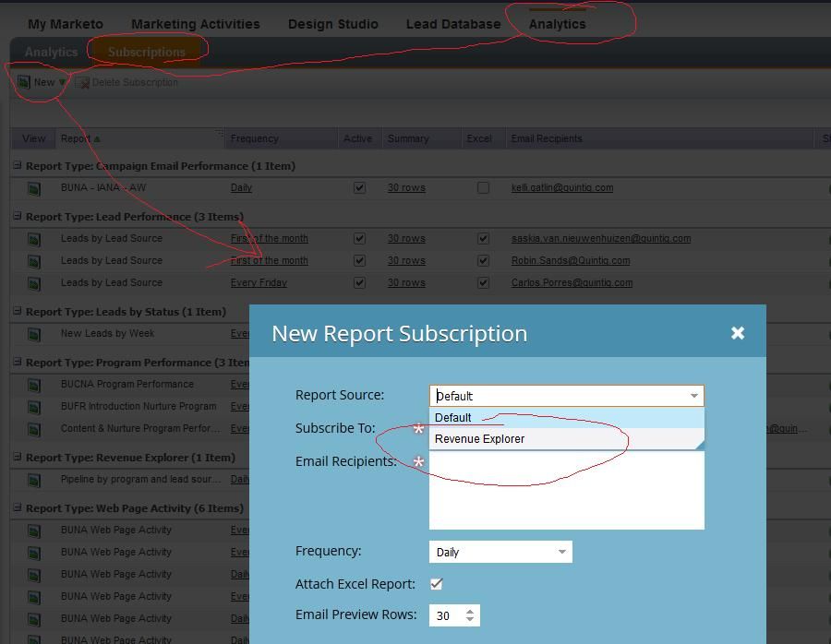Click kelli.gatlin@quintiq.com email link
831x644 pixels.
tap(561, 188)
